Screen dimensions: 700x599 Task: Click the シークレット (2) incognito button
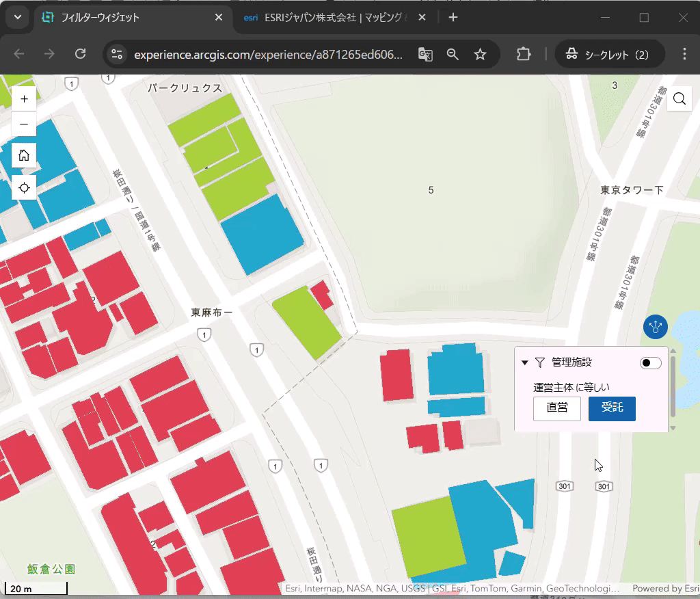click(609, 55)
